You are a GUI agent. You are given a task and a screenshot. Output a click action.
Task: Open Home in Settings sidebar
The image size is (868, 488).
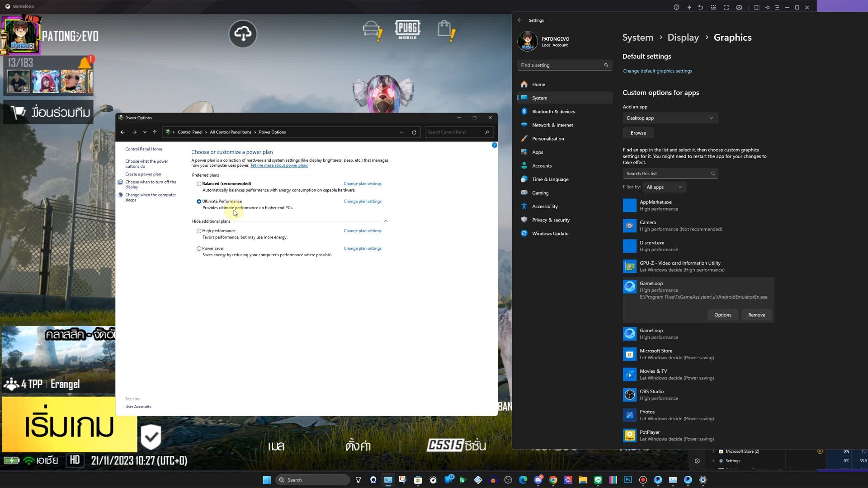[565, 84]
